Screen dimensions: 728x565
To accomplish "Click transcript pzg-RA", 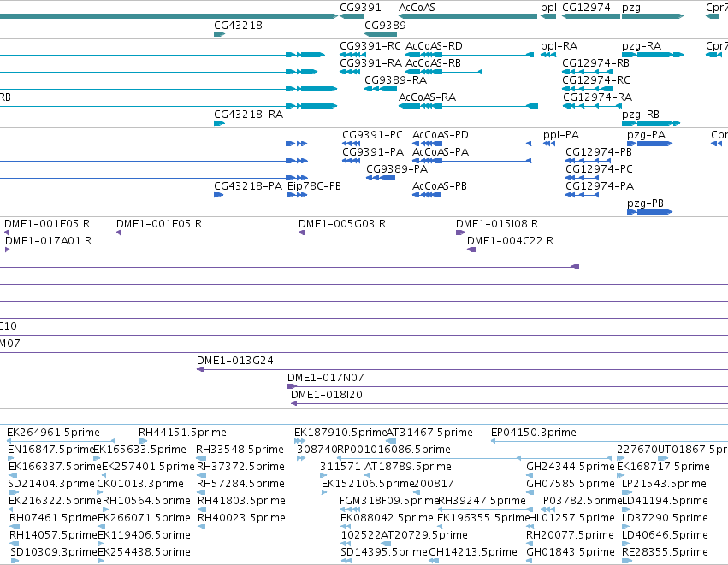I will [642, 46].
